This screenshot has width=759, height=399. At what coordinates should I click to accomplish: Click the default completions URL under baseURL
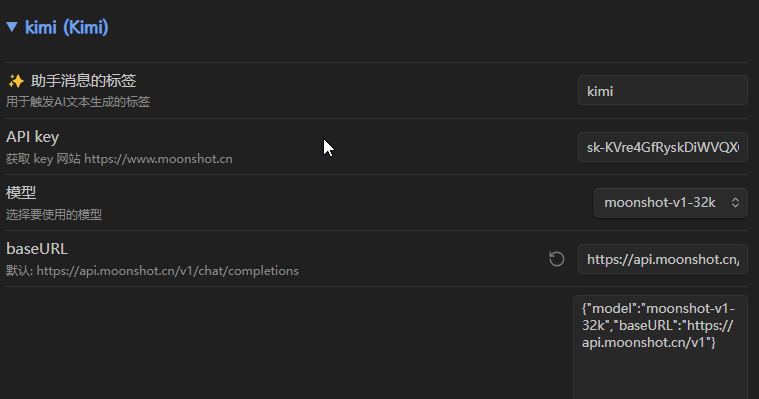coord(167,271)
